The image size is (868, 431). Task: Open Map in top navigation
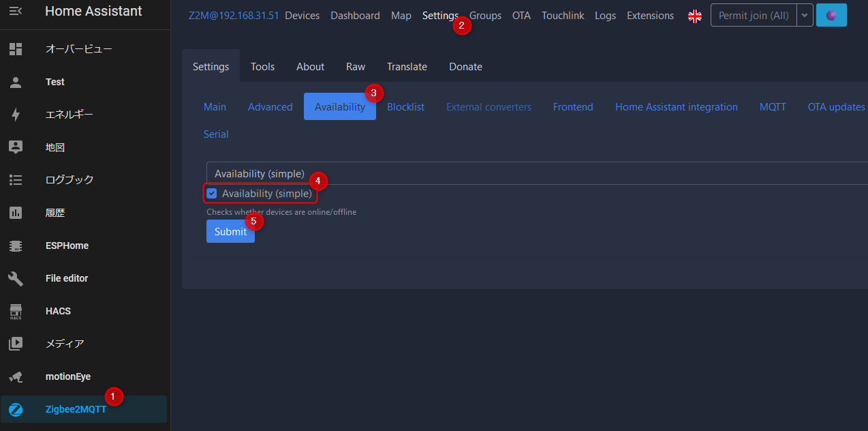coord(401,15)
